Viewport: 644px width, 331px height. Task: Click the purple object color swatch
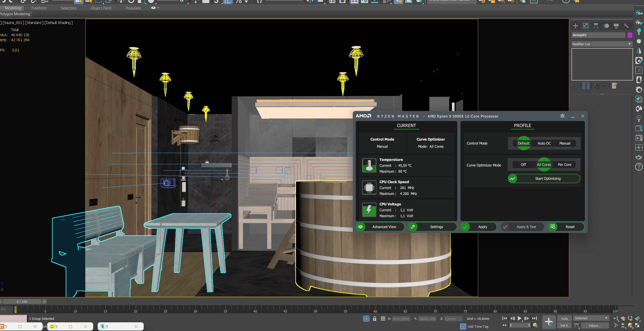point(630,35)
